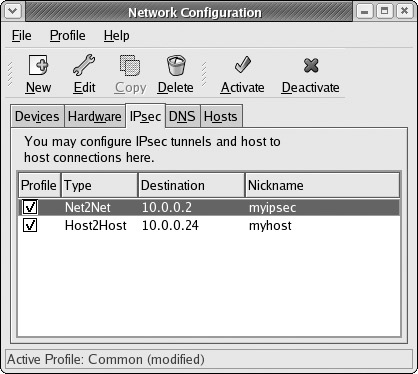Click destination 10.0.0.24
Image resolution: width=418 pixels, height=374 pixels.
170,226
